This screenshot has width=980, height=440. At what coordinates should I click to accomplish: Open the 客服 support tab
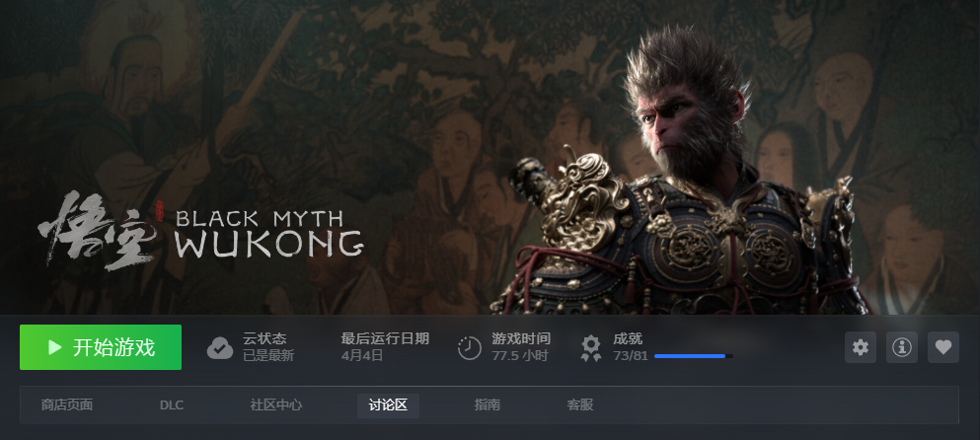pos(580,405)
